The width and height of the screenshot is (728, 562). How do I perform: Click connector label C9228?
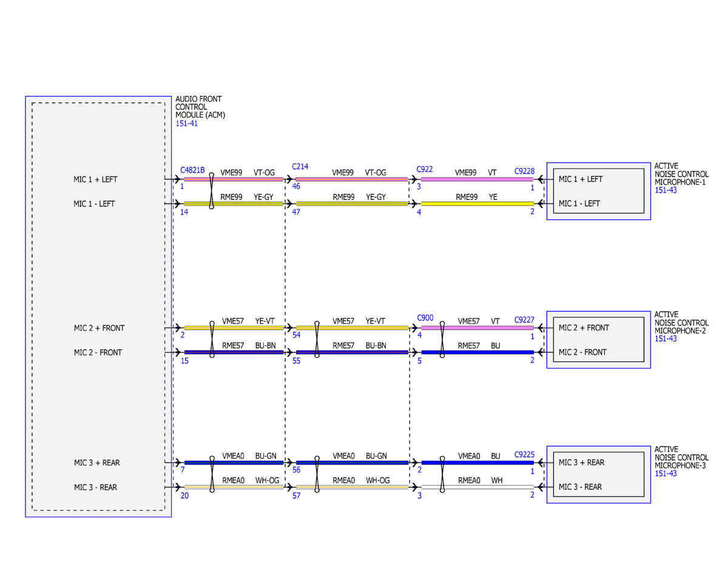[524, 172]
